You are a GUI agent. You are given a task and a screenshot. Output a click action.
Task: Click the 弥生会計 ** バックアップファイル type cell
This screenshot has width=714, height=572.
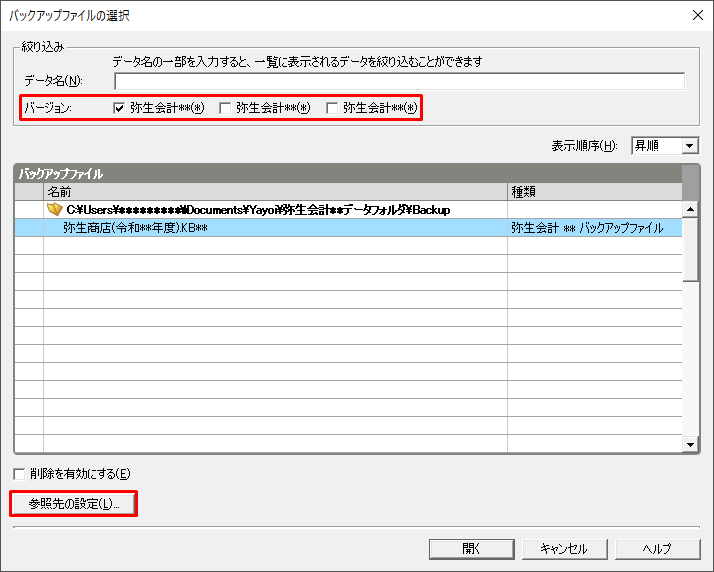pyautogui.click(x=594, y=228)
